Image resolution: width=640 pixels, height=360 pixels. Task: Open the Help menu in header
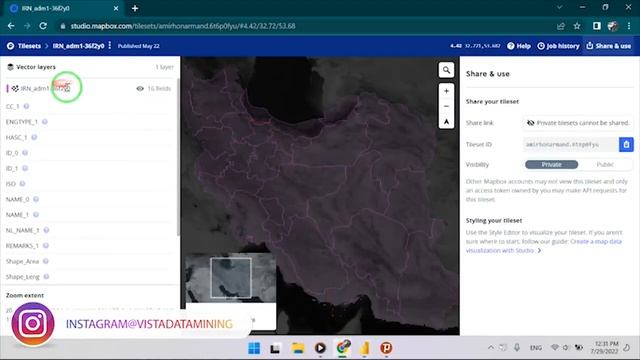(x=519, y=46)
